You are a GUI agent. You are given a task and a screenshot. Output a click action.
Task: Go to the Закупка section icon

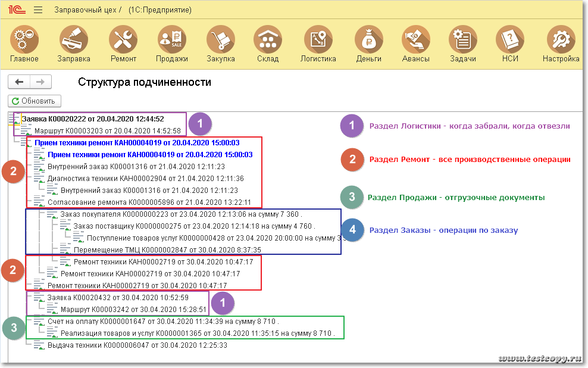(x=221, y=40)
